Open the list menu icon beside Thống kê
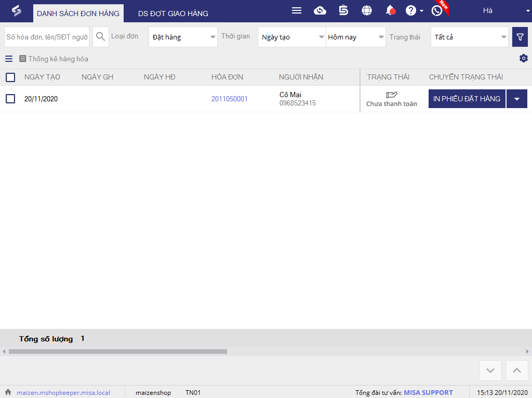The height and width of the screenshot is (398, 532). (x=9, y=59)
